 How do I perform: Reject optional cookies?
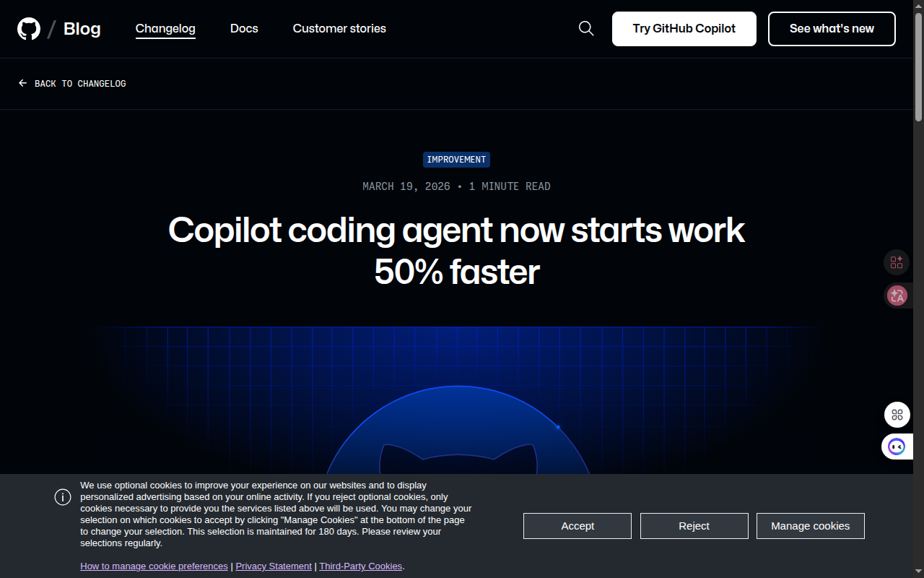pos(694,526)
